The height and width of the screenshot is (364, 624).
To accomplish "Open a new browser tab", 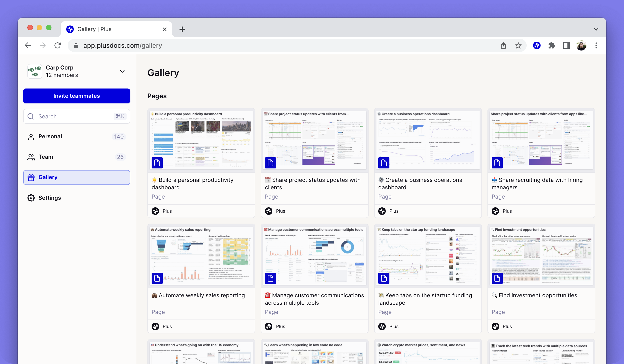I will (182, 29).
